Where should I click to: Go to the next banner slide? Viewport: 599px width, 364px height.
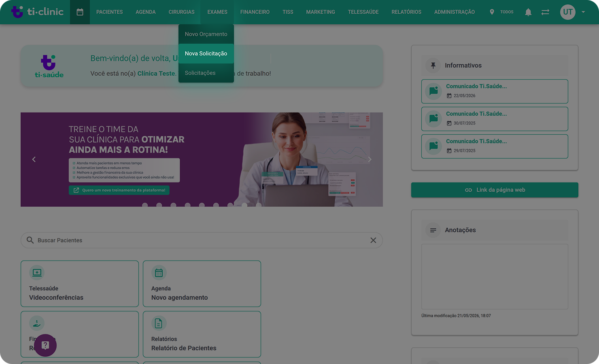(x=370, y=159)
